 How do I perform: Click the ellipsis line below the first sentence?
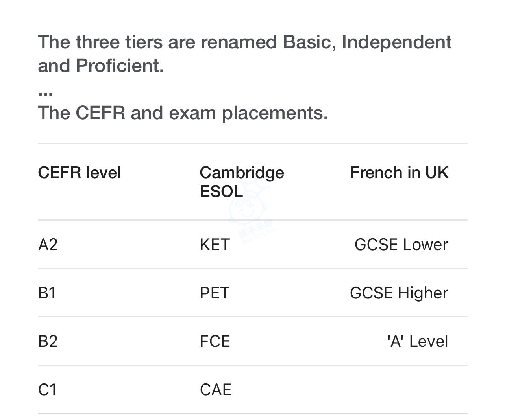45,92
